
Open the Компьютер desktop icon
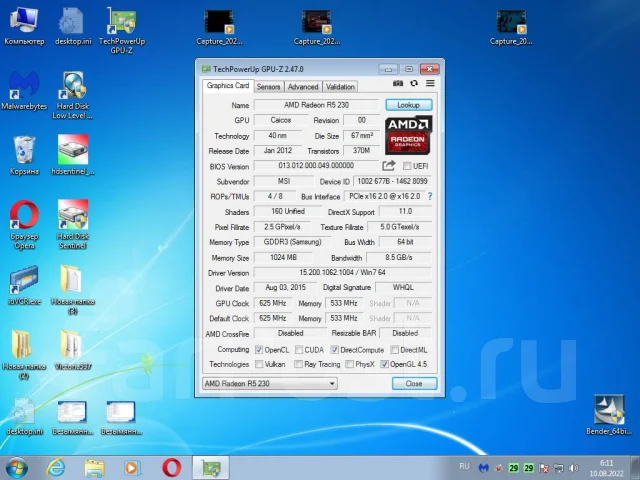pyautogui.click(x=24, y=26)
